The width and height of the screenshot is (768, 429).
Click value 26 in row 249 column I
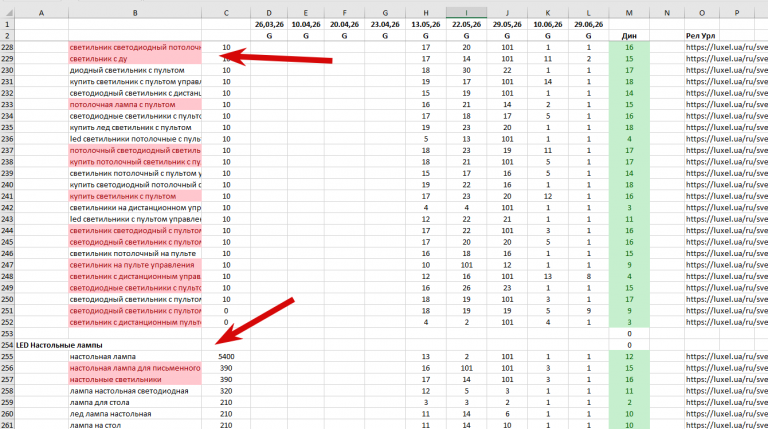coord(466,288)
